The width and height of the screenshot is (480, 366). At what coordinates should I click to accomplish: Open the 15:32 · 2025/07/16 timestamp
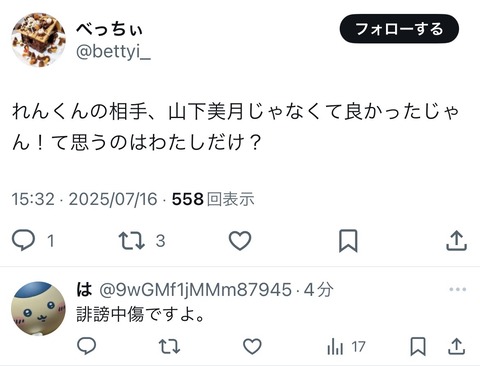84,199
